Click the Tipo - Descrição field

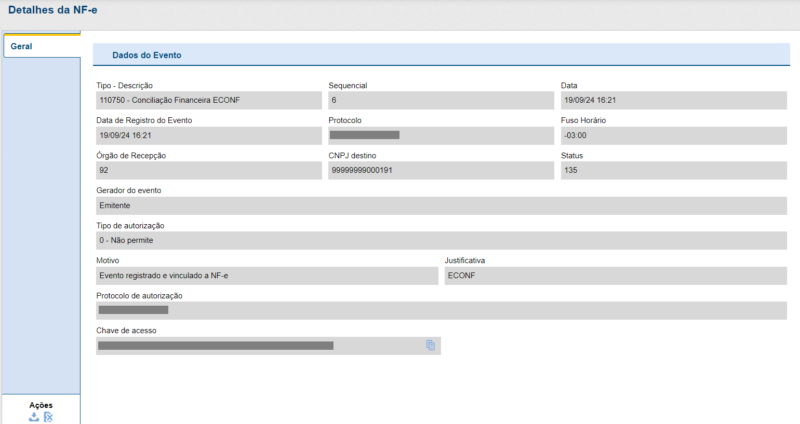(x=209, y=100)
